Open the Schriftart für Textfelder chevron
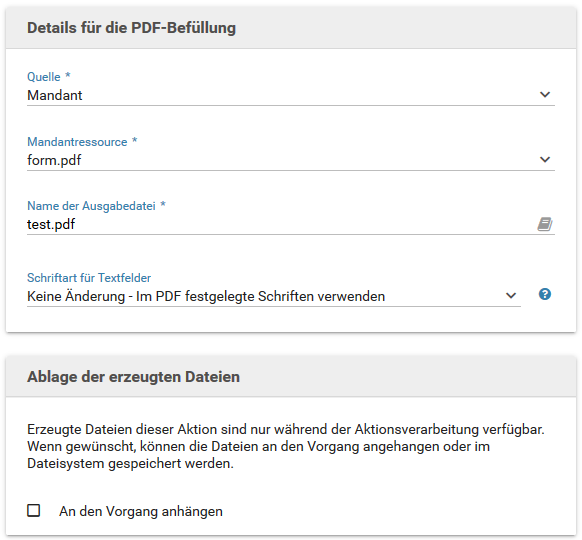This screenshot has width=582, height=540. pos(511,296)
